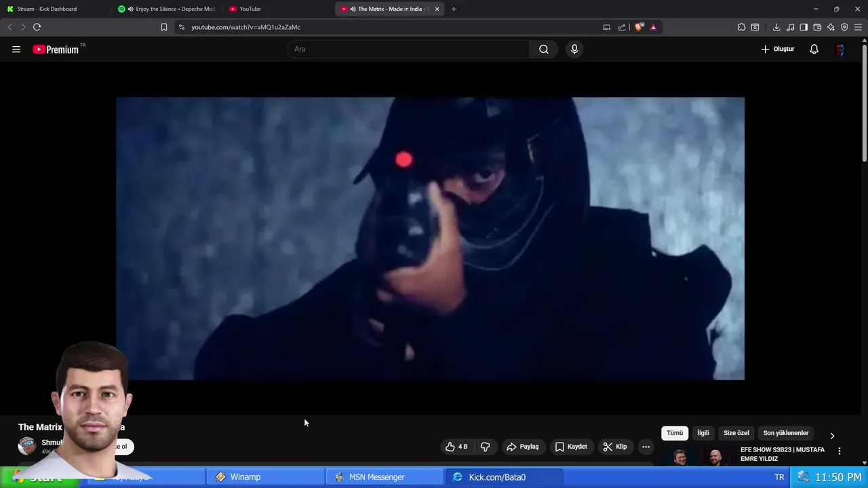868x488 pixels.
Task: Save video with Kaydet button
Action: (x=571, y=447)
